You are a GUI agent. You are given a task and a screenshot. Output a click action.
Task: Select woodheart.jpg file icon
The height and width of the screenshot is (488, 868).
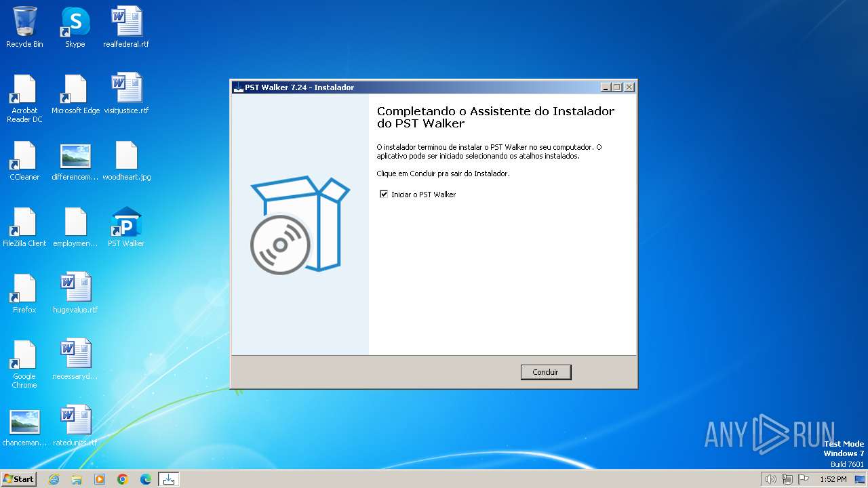click(126, 161)
